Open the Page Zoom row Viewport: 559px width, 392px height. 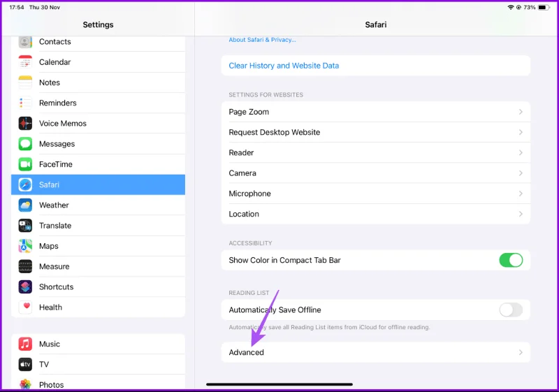(376, 112)
